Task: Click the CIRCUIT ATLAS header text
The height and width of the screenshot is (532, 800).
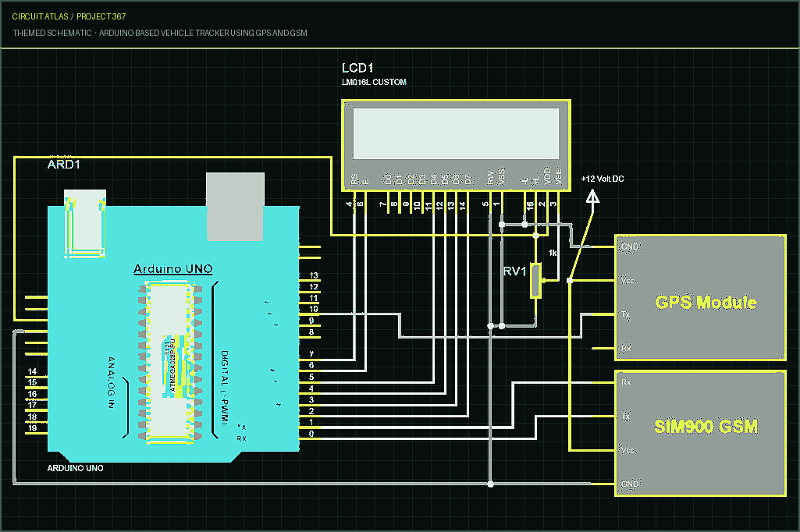Action: tap(41, 16)
